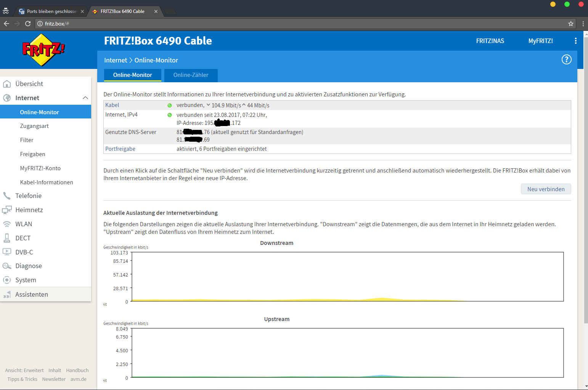588x390 pixels.
Task: Open the help question mark icon
Action: (x=567, y=59)
